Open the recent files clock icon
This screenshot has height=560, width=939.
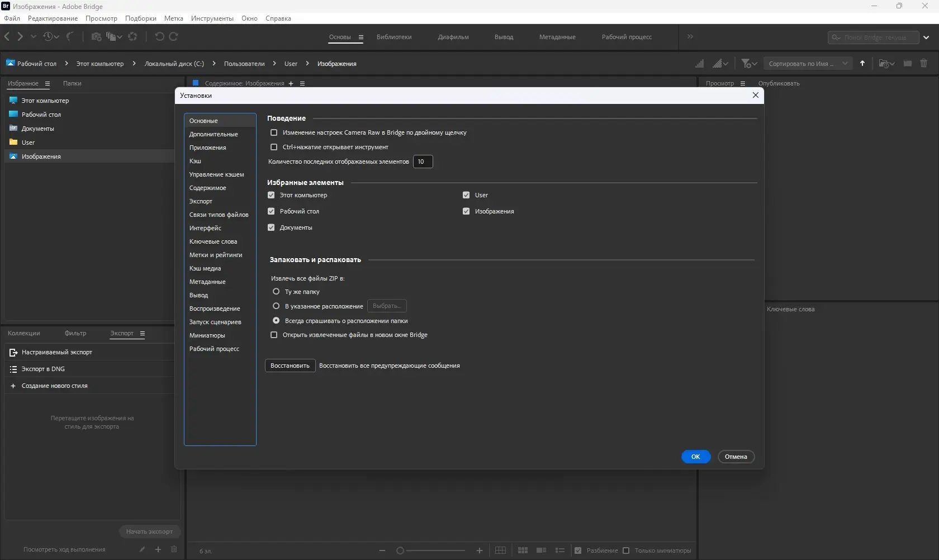[48, 37]
